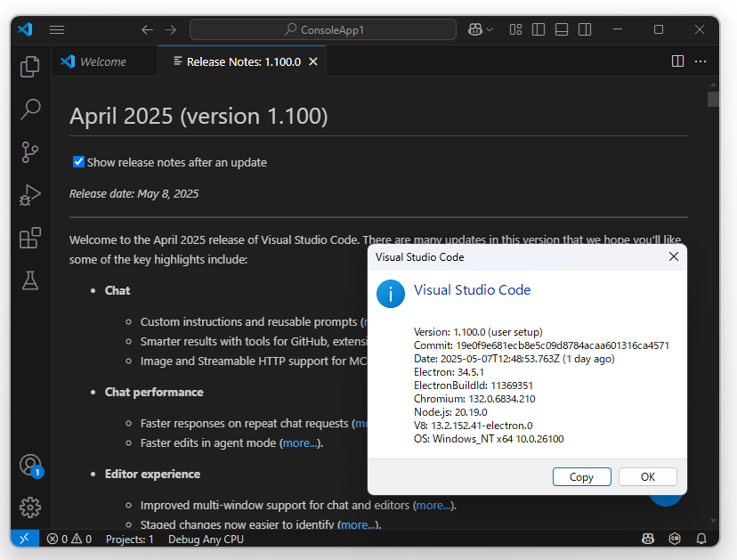The image size is (737, 560).
Task: Click the Accounts icon in the activity bar
Action: point(30,464)
